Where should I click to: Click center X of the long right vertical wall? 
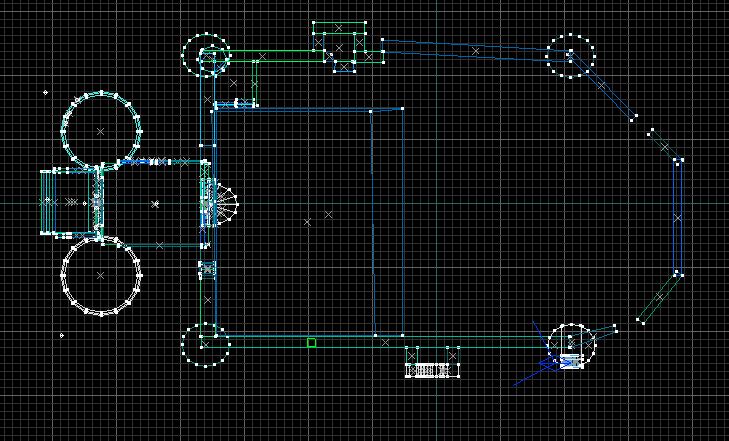tap(677, 218)
